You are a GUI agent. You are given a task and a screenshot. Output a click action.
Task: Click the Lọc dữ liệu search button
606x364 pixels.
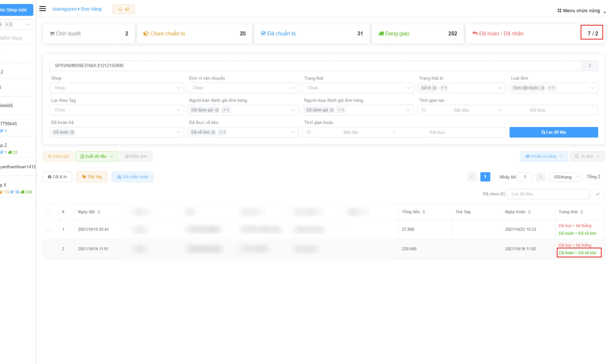(554, 132)
